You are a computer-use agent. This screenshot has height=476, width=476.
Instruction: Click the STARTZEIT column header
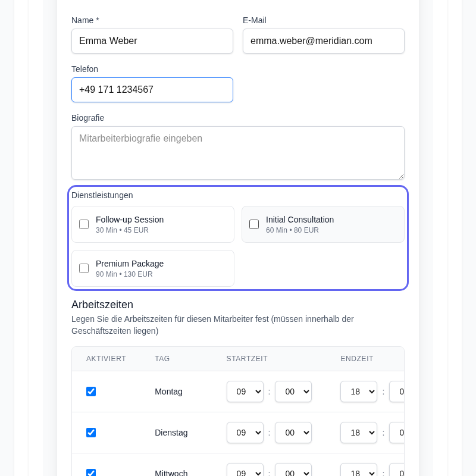tap(248, 359)
